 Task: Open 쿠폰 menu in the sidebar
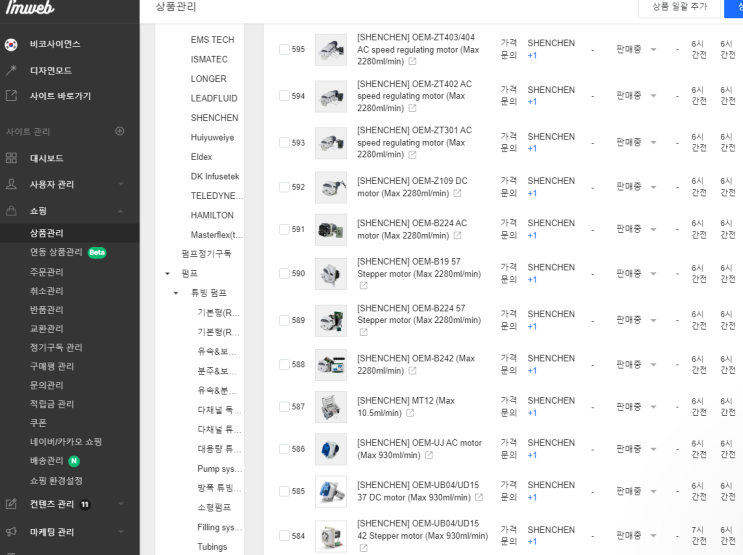click(x=38, y=423)
